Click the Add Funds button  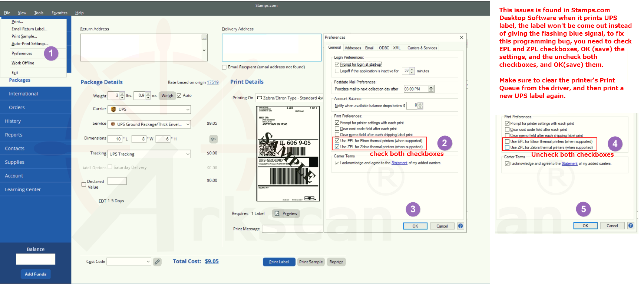click(36, 274)
